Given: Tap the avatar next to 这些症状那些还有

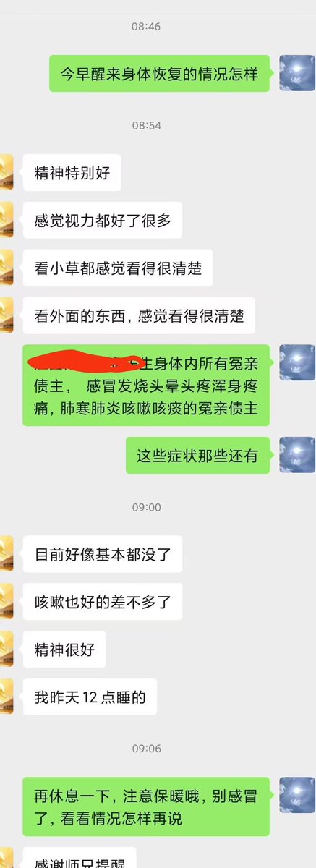Looking at the screenshot, I should click(297, 455).
